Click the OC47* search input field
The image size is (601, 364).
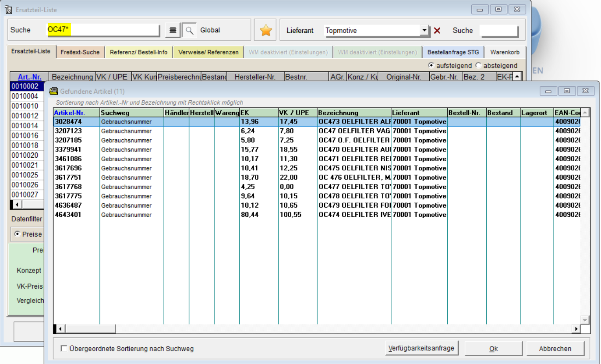[x=103, y=30]
